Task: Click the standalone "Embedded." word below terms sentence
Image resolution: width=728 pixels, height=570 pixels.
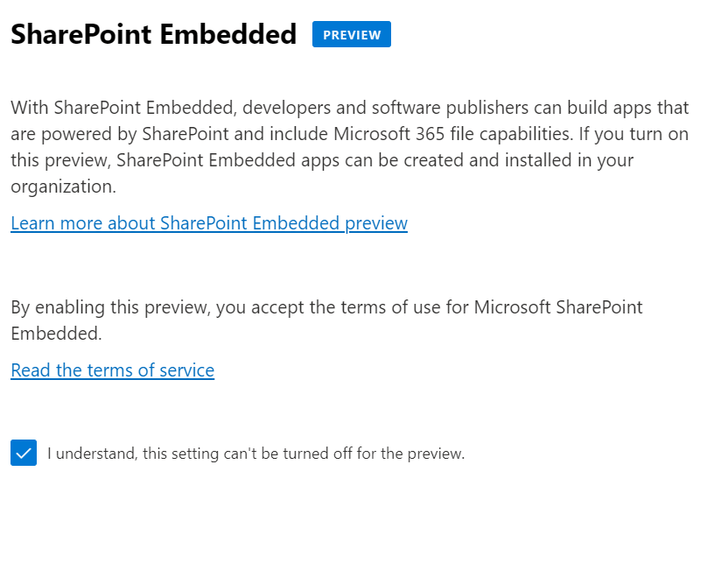Action: pos(56,334)
